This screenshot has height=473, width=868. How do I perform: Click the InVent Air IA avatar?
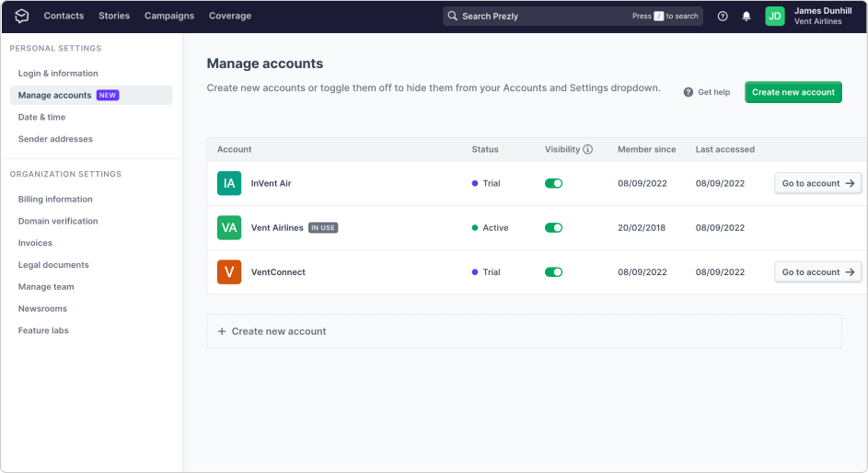[229, 183]
